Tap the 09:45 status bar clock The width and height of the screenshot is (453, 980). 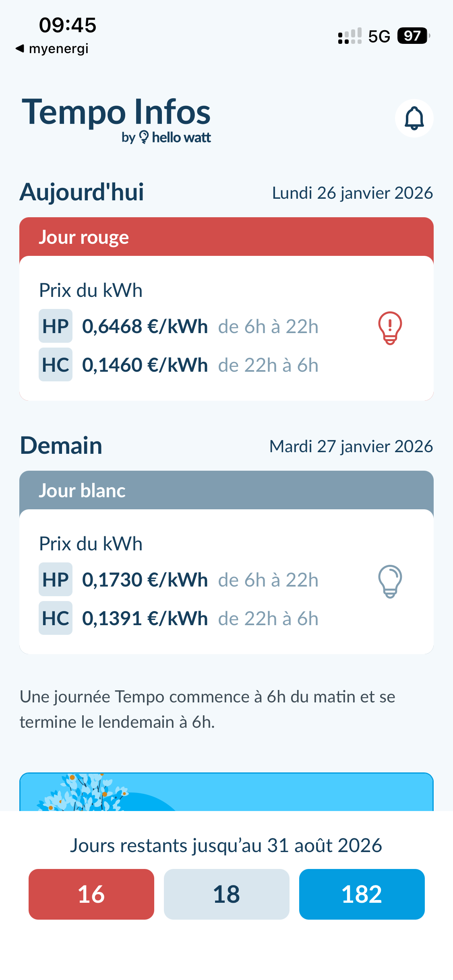tap(68, 25)
